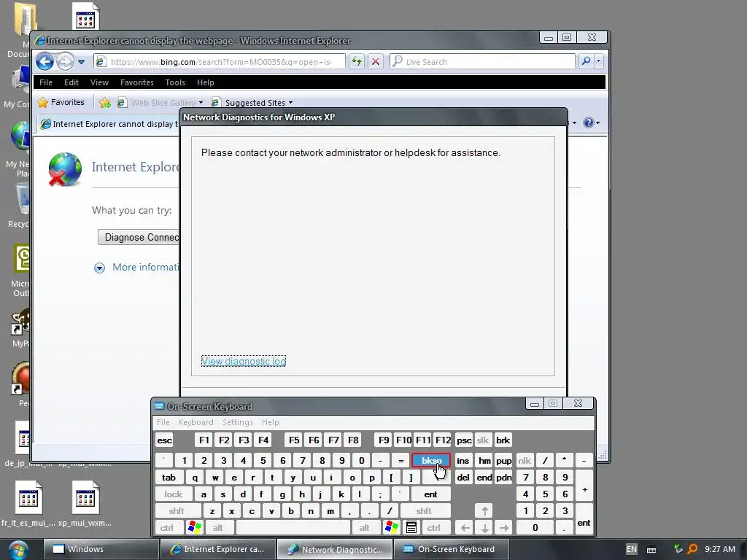Click the space bar key

(x=293, y=528)
